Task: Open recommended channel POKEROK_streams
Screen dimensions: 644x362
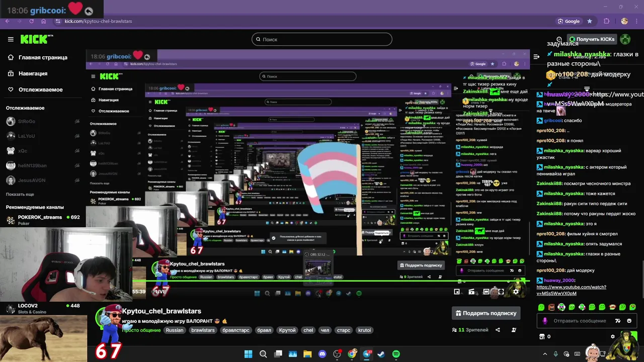Action: click(x=43, y=220)
